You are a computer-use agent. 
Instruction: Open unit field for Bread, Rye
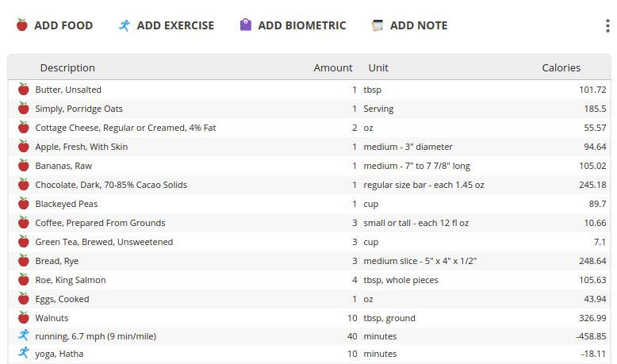tap(420, 261)
